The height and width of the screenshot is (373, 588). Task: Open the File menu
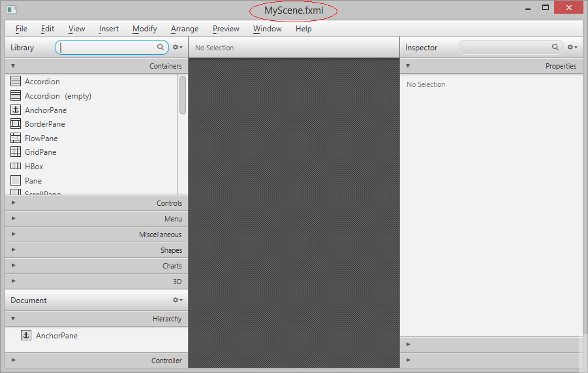22,29
